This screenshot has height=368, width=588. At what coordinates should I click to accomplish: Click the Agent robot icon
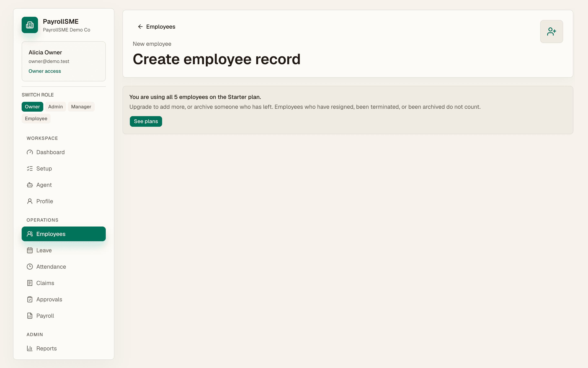(x=30, y=185)
